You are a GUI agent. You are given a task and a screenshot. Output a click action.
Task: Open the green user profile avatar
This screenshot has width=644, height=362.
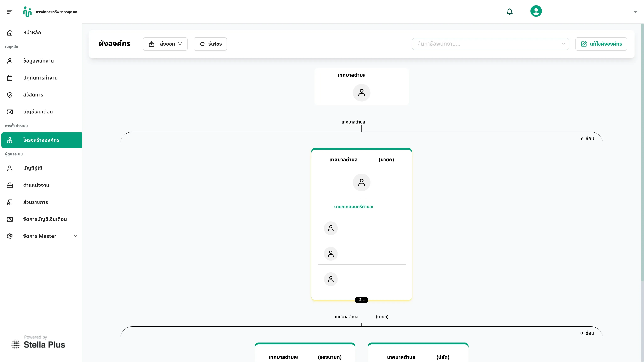coord(536,11)
